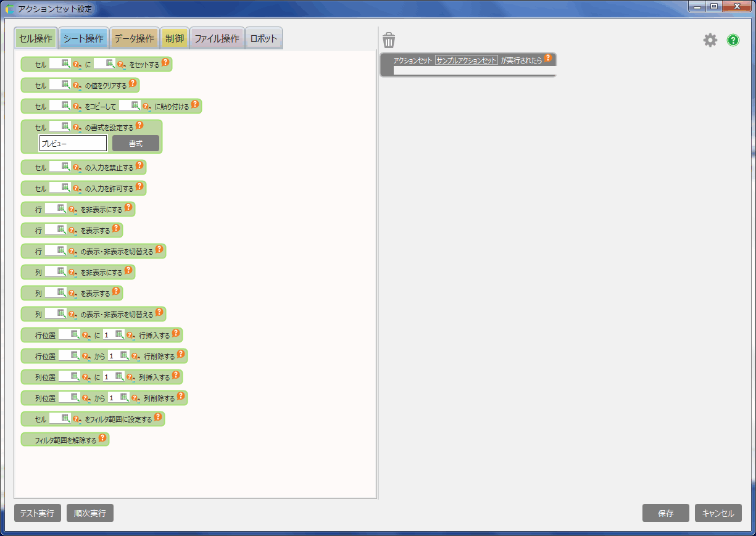Click the テスト実行 button

(38, 513)
